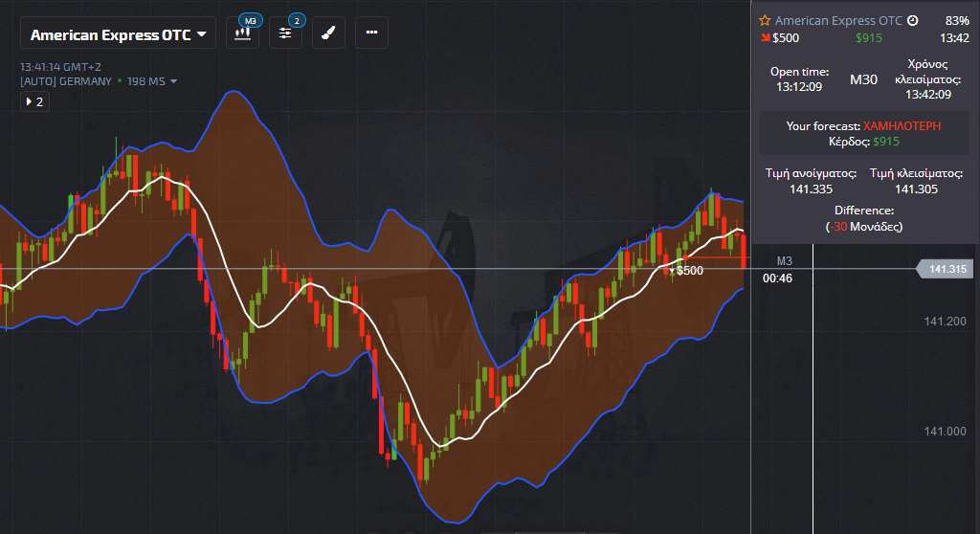Open the server connection dropdown arrow
Viewport: 980px width, 534px height.
pyautogui.click(x=174, y=81)
